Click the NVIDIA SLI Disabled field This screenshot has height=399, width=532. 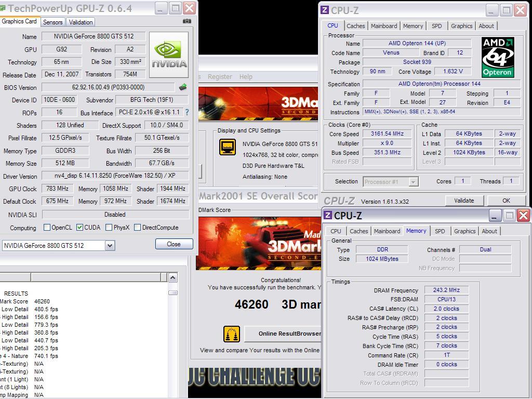pyautogui.click(x=115, y=215)
